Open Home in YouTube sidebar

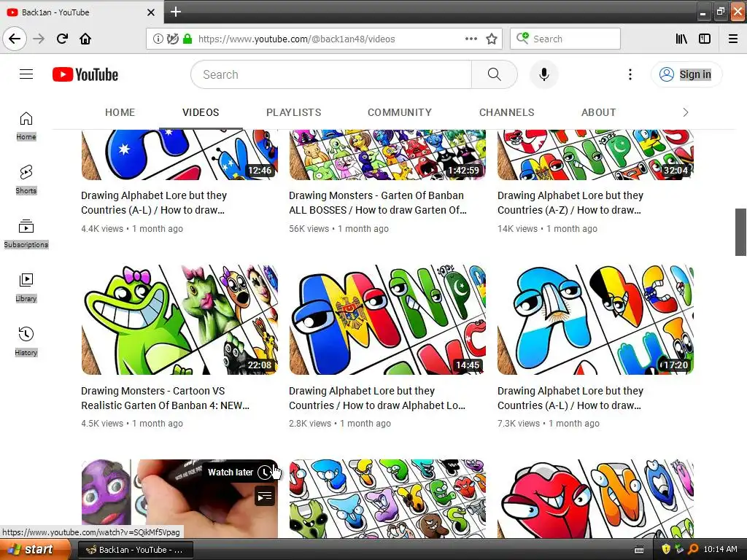pos(26,125)
